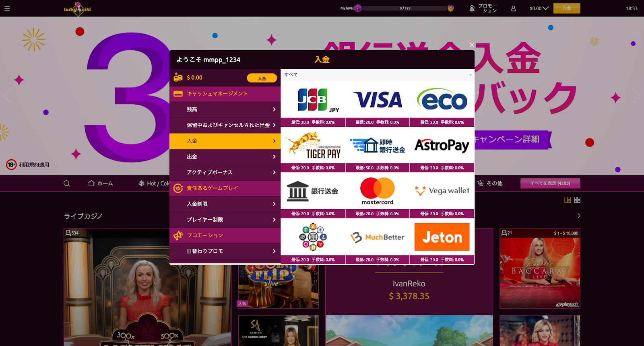Click the chevron on the 残高 row
Image resolution: width=644 pixels, height=346 pixels.
[274, 109]
